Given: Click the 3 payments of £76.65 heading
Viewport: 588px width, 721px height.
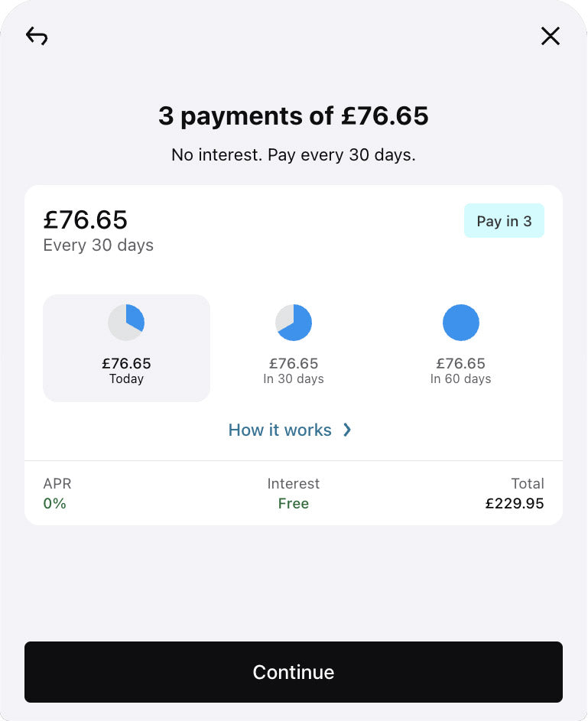Looking at the screenshot, I should [294, 116].
